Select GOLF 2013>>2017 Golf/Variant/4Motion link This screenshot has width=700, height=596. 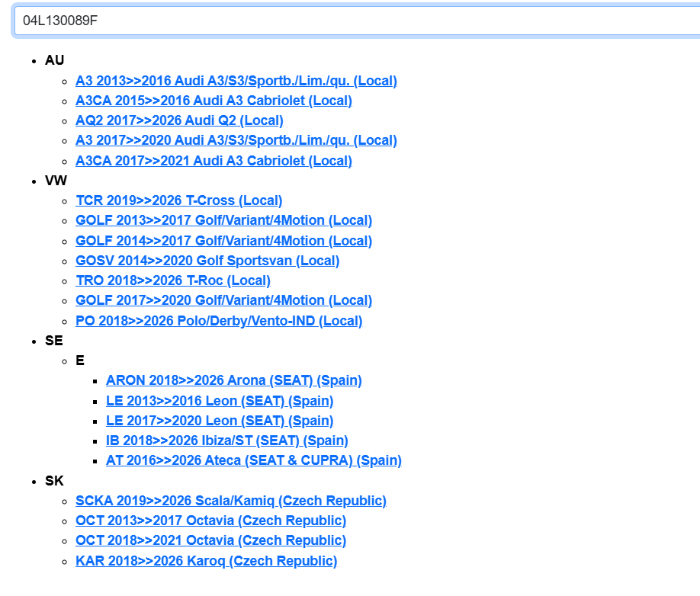pyautogui.click(x=223, y=220)
